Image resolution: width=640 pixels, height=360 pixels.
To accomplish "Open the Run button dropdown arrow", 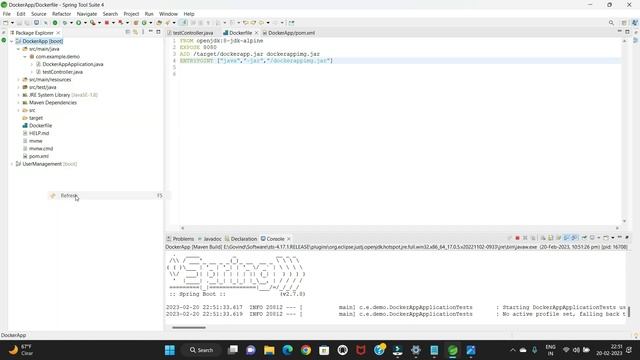I will point(85,23).
